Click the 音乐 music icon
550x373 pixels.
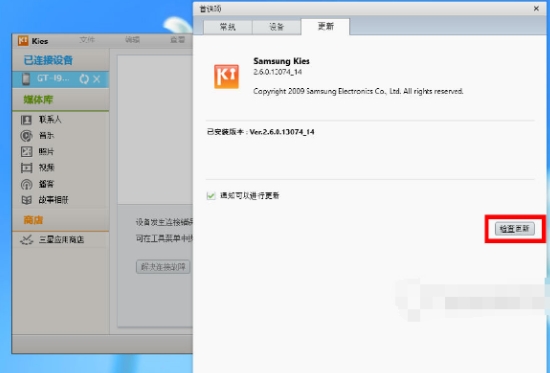click(26, 136)
